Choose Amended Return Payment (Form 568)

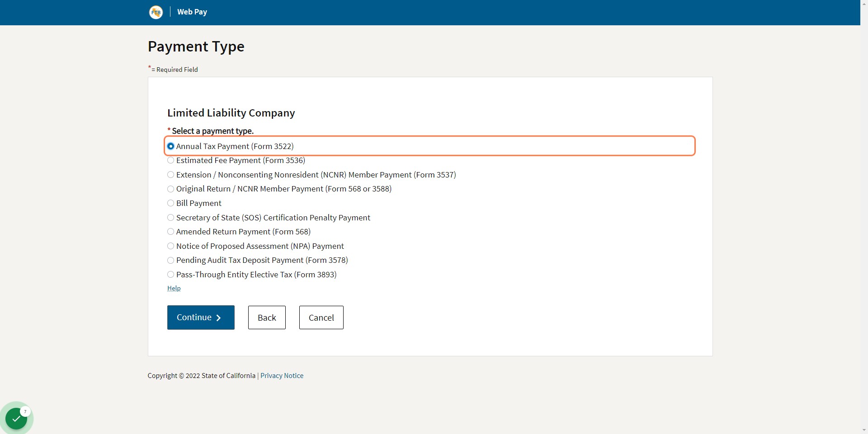[x=170, y=232]
